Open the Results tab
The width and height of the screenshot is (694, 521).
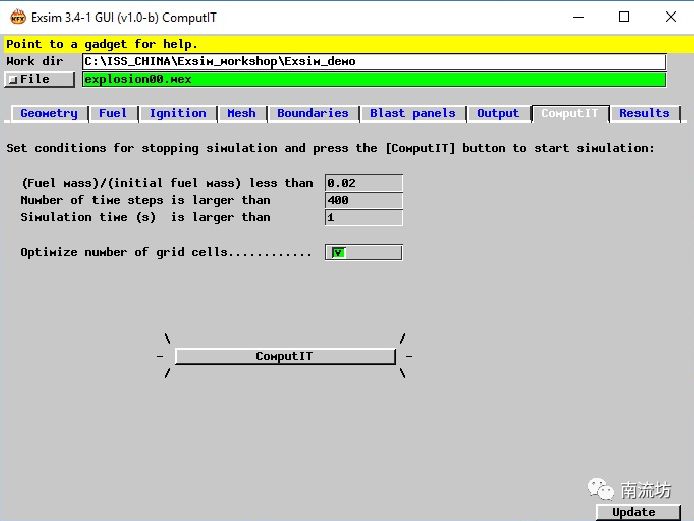644,113
